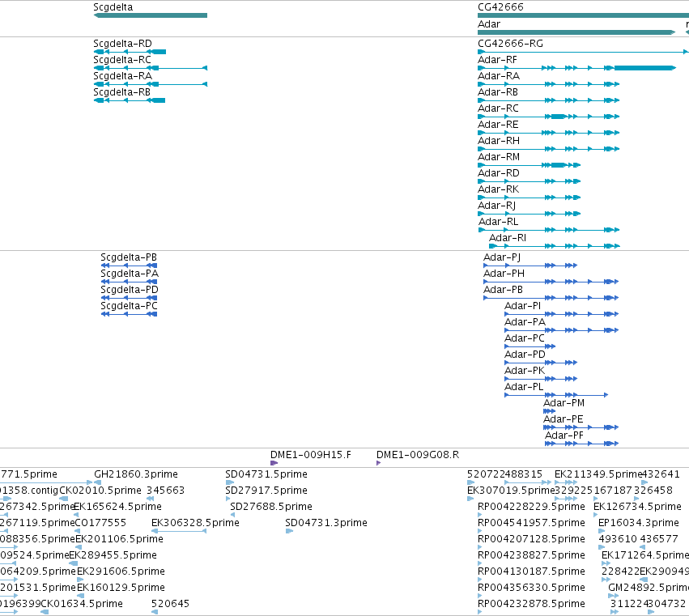Click the Scgdelta-PB protein label

click(129, 257)
